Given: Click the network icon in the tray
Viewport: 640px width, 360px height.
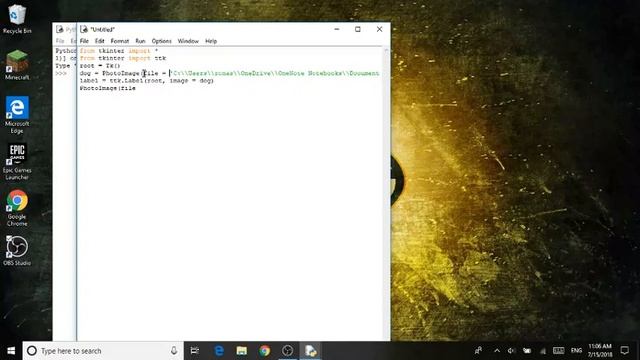Looking at the screenshot, I should pos(543,351).
